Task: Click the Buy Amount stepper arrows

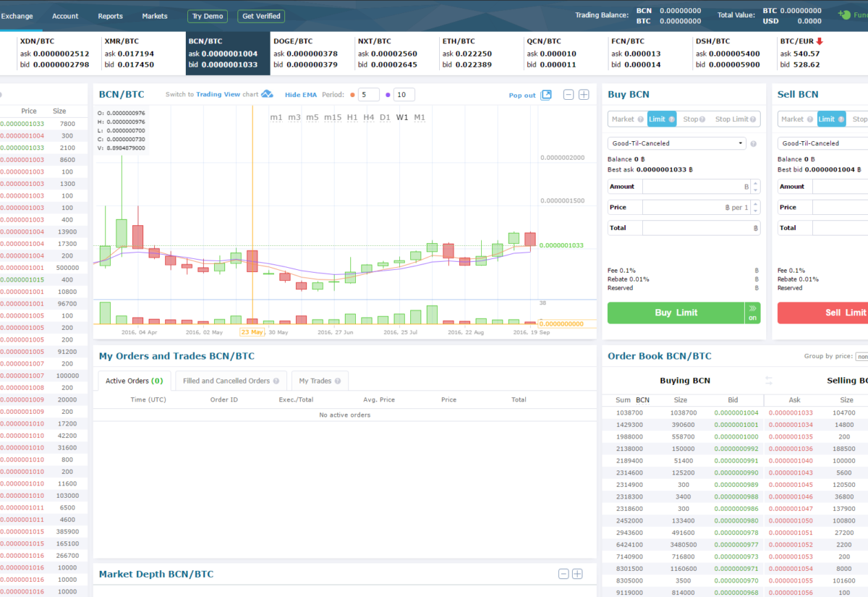Action: pyautogui.click(x=756, y=187)
